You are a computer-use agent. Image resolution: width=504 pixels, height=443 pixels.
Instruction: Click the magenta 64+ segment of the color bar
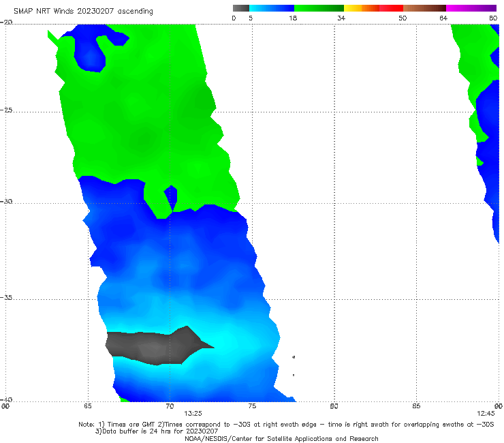click(x=471, y=8)
